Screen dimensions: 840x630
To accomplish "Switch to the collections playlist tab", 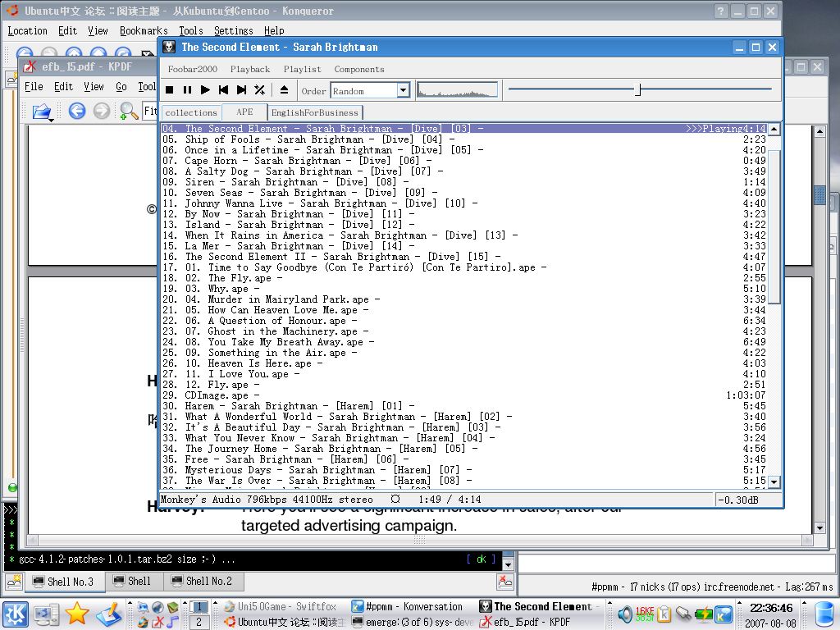I will pos(190,112).
